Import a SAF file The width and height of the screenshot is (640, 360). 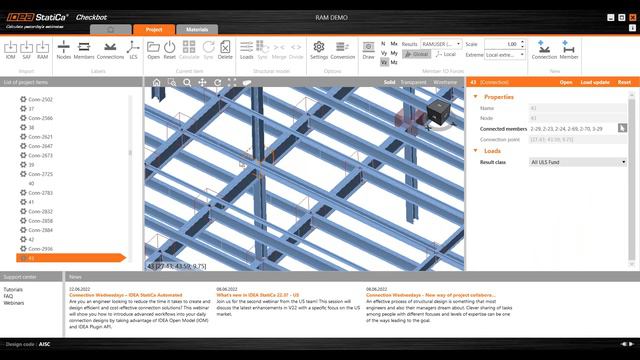pos(27,50)
